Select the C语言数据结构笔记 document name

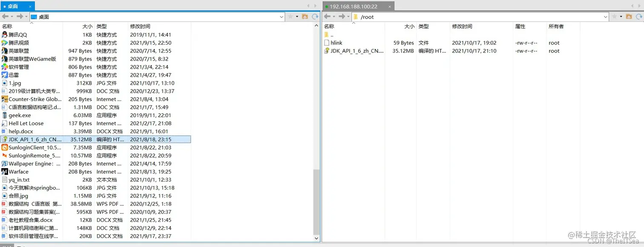click(35, 107)
